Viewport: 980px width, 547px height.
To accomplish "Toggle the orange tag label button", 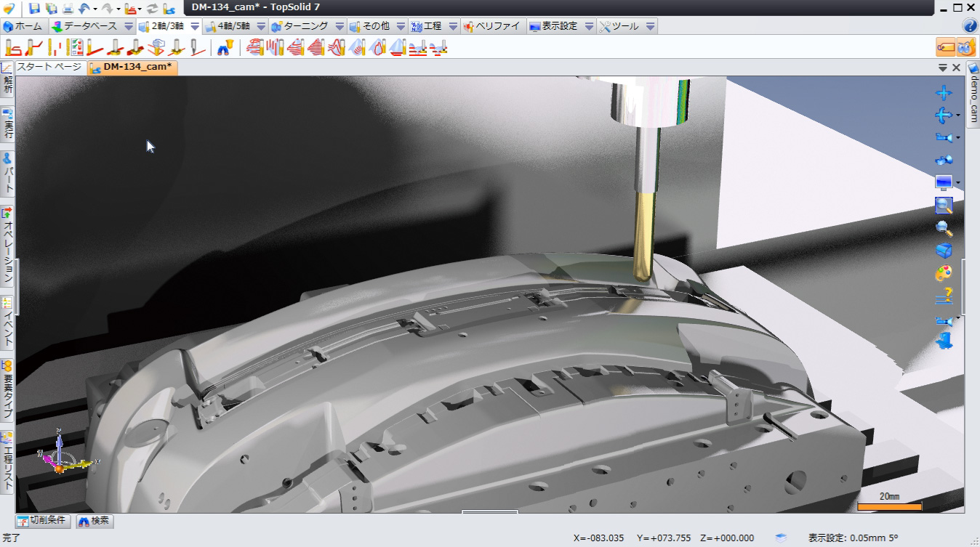I will point(946,47).
